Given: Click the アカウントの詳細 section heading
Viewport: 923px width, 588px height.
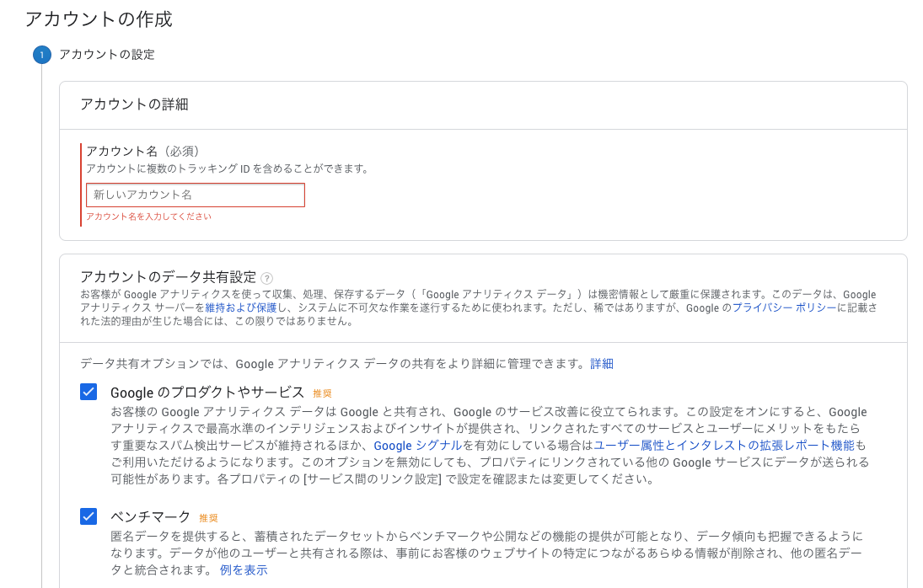Looking at the screenshot, I should (134, 104).
